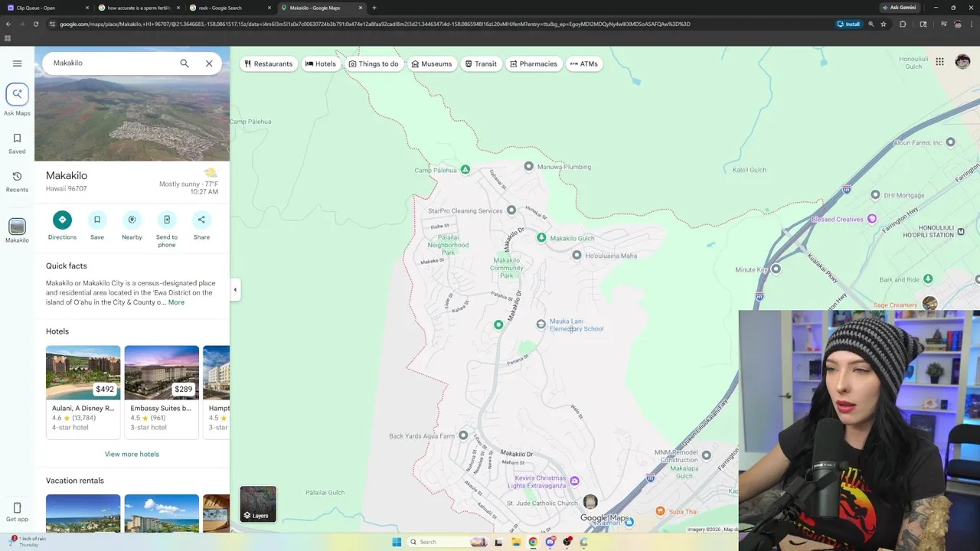
Task: Open a new browser tab
Action: point(374,8)
